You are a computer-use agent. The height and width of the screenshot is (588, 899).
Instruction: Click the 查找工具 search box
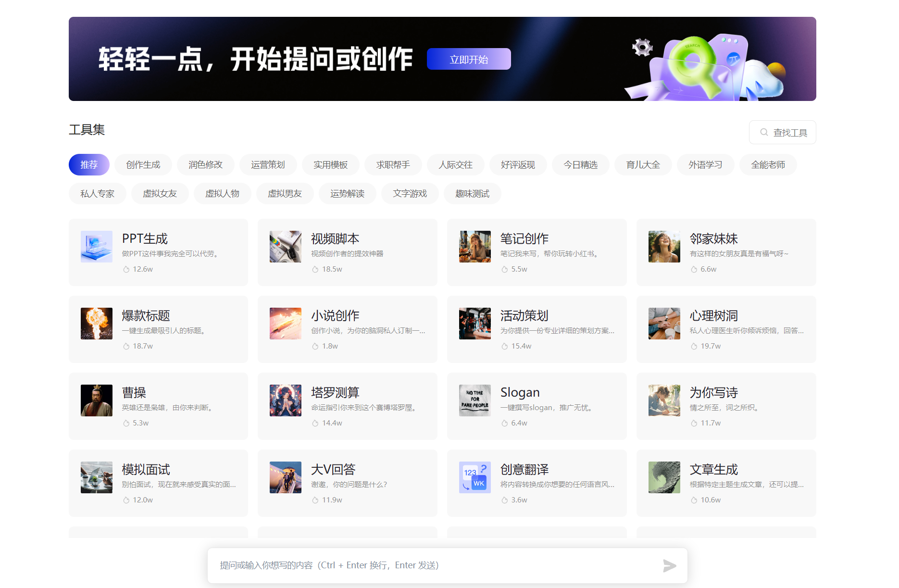(783, 132)
